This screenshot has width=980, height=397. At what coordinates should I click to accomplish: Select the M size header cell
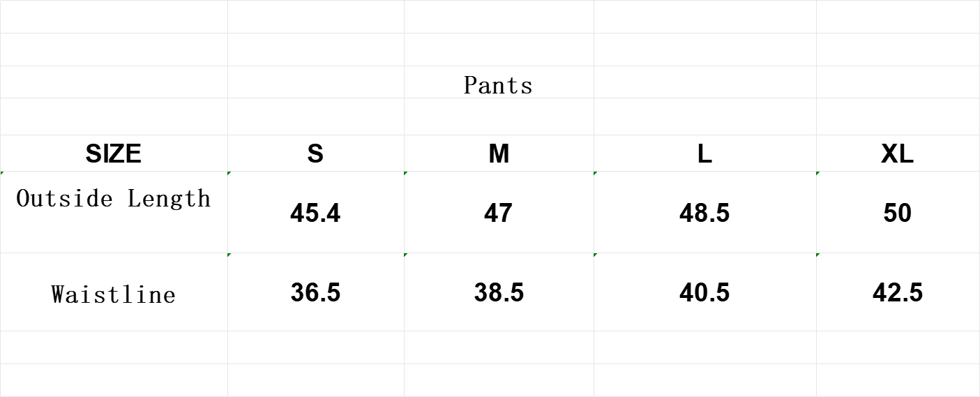(x=499, y=153)
